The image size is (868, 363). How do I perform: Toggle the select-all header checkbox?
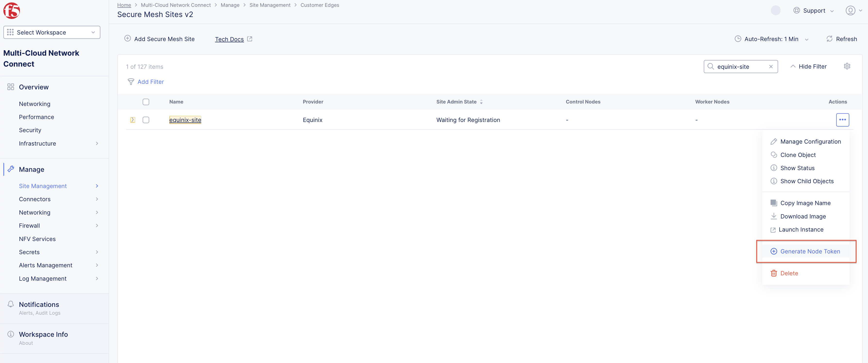pyautogui.click(x=146, y=102)
